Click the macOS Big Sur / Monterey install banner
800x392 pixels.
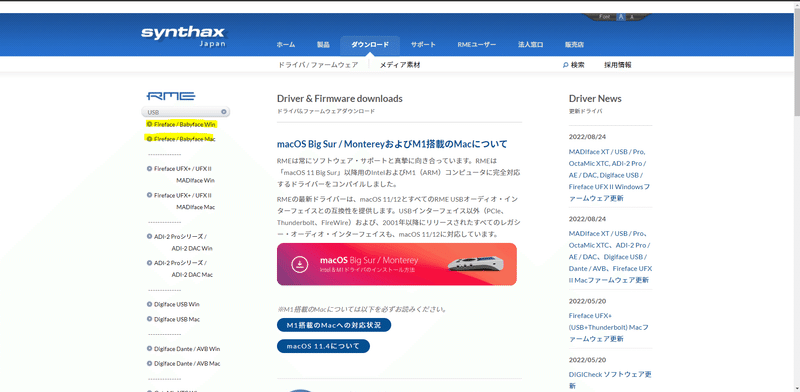tap(397, 264)
